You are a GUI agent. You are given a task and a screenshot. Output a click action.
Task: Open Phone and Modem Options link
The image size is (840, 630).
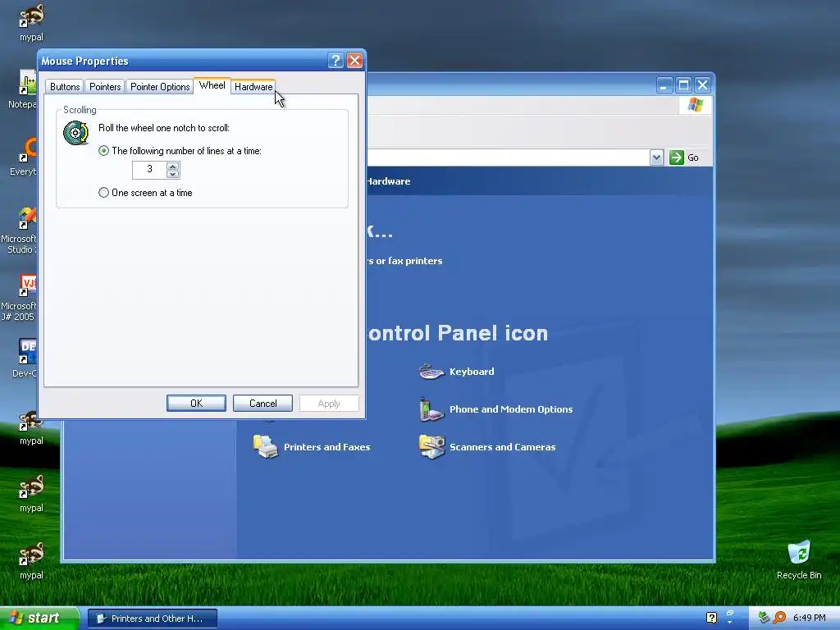(511, 409)
